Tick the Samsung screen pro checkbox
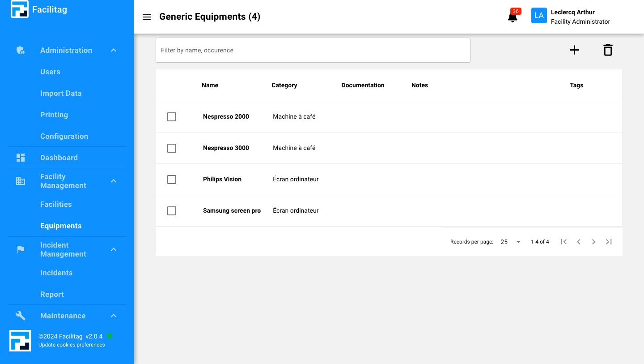The width and height of the screenshot is (644, 364). click(x=172, y=211)
